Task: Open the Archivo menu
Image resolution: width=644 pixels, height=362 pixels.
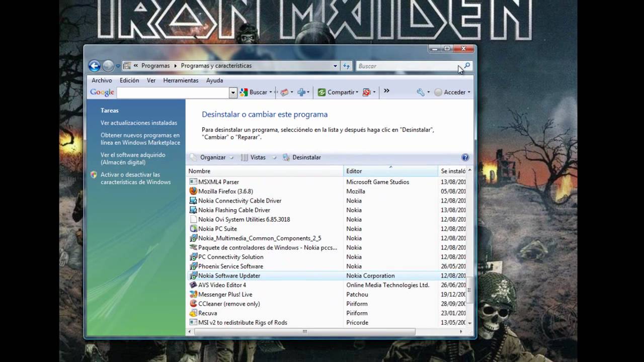Action: [102, 80]
